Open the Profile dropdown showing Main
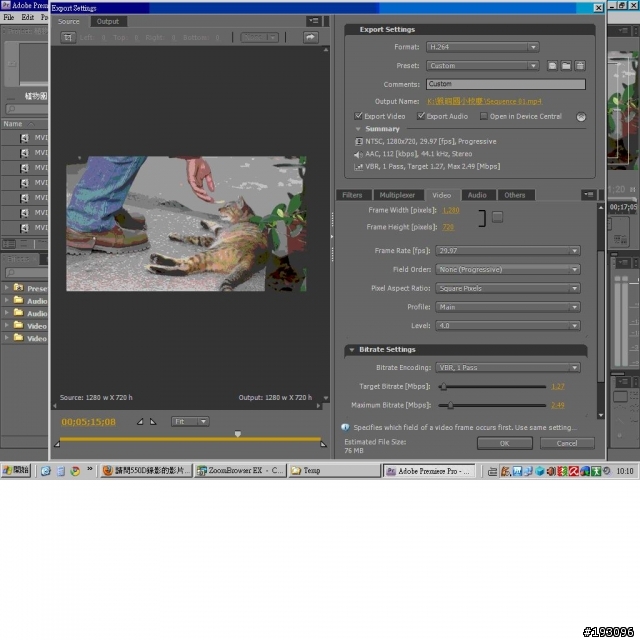Screen dimensions: 640x640 (x=508, y=307)
